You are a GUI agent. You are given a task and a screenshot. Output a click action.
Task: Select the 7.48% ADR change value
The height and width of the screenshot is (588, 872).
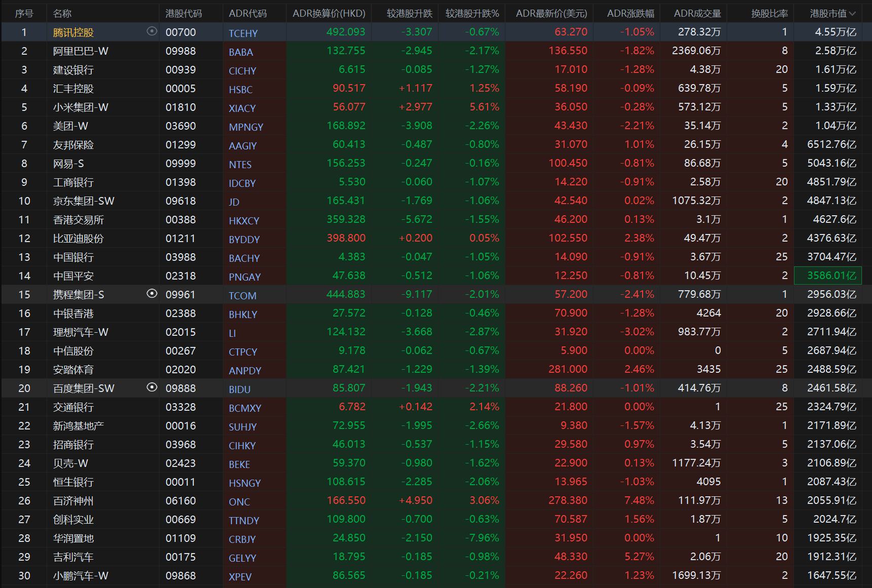(639, 500)
